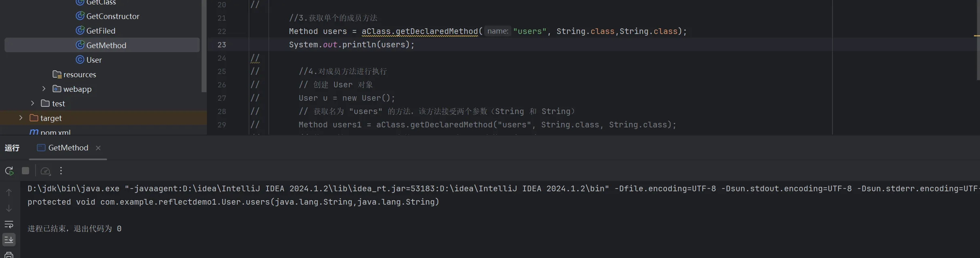
Task: Expand the webapp folder
Action: point(44,89)
